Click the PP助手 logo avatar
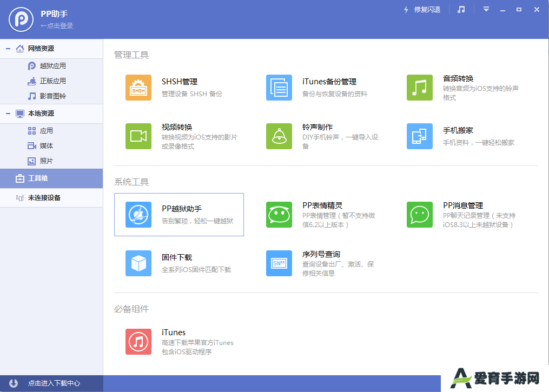 pos(21,19)
